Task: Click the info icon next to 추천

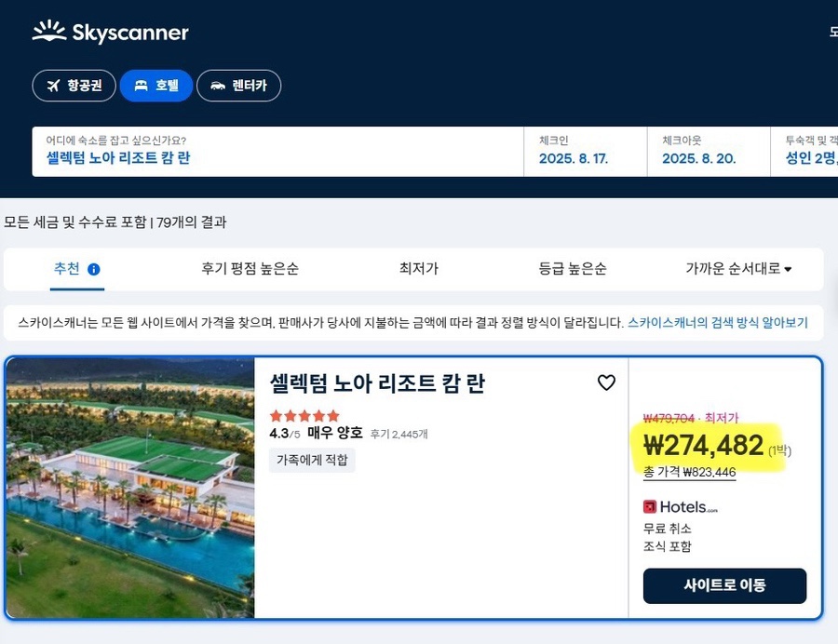Action: pyautogui.click(x=93, y=270)
